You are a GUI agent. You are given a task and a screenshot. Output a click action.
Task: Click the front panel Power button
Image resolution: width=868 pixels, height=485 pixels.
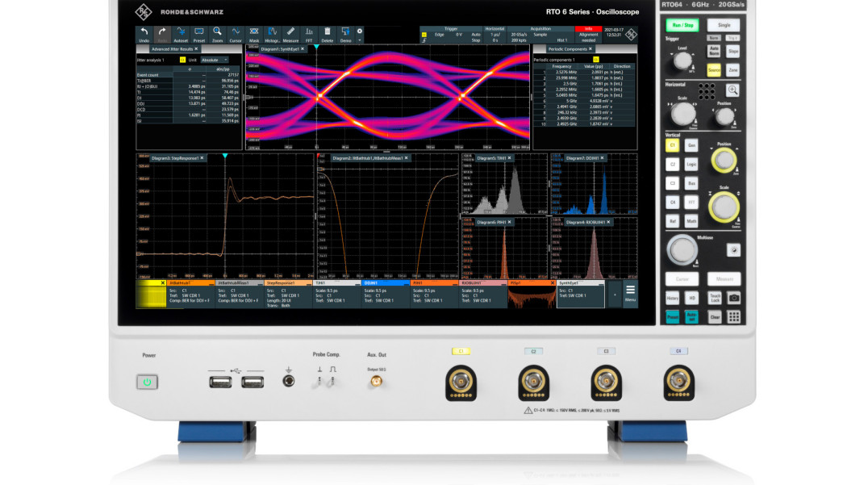(x=147, y=382)
